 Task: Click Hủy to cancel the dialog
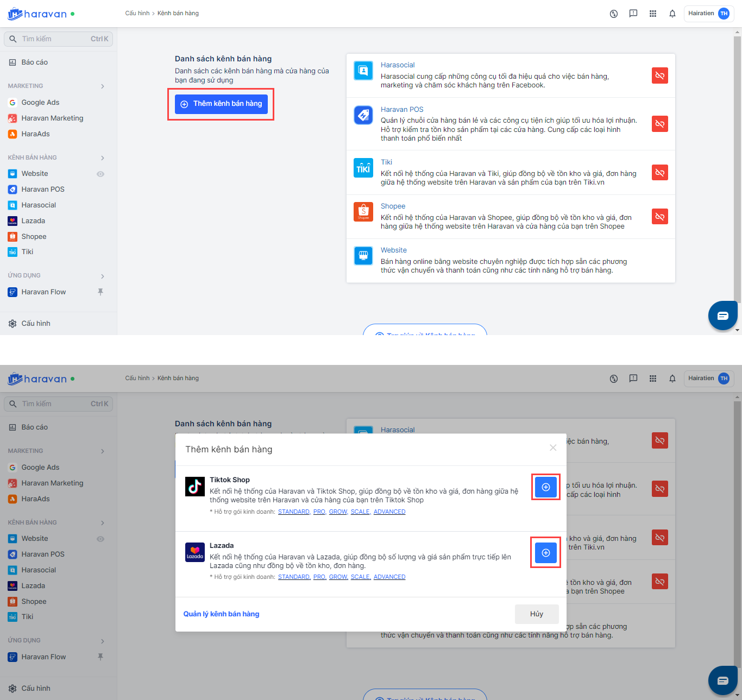click(x=537, y=614)
